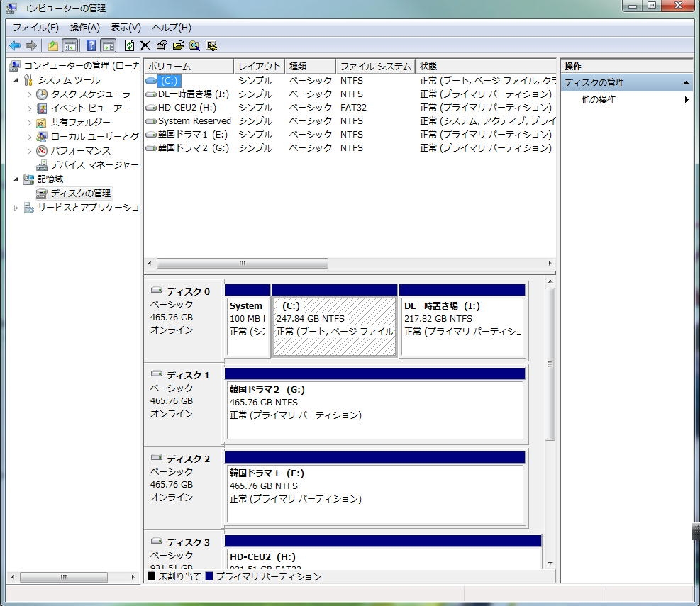Click the black X delete toolbar icon
The image size is (700, 606).
coord(145,45)
